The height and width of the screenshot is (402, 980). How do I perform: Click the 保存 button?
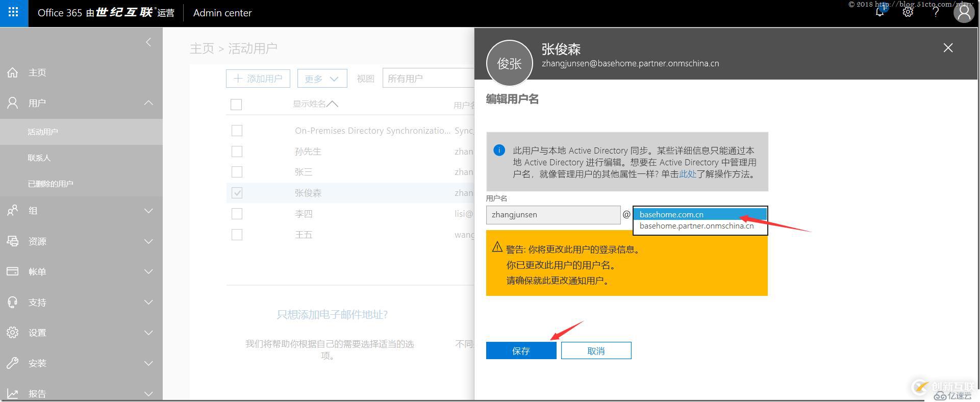pos(521,350)
